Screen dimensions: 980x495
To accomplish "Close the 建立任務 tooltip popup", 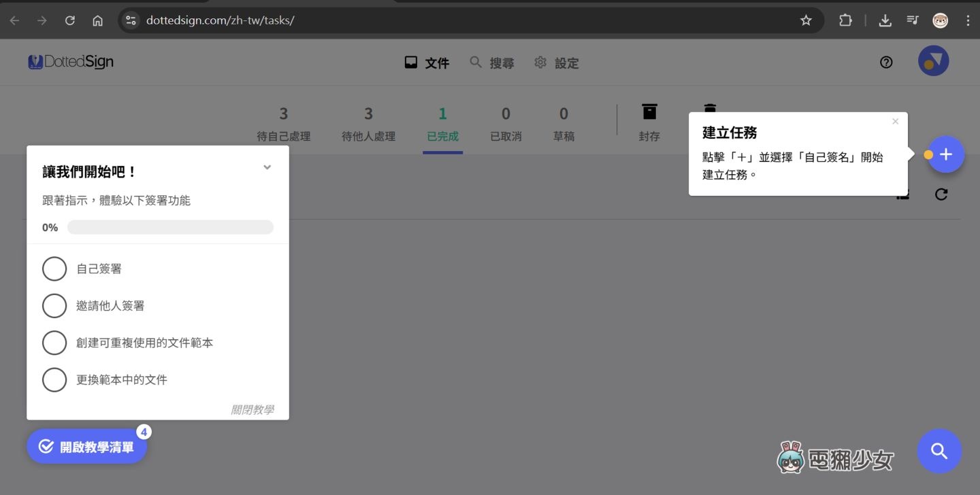I will [895, 122].
